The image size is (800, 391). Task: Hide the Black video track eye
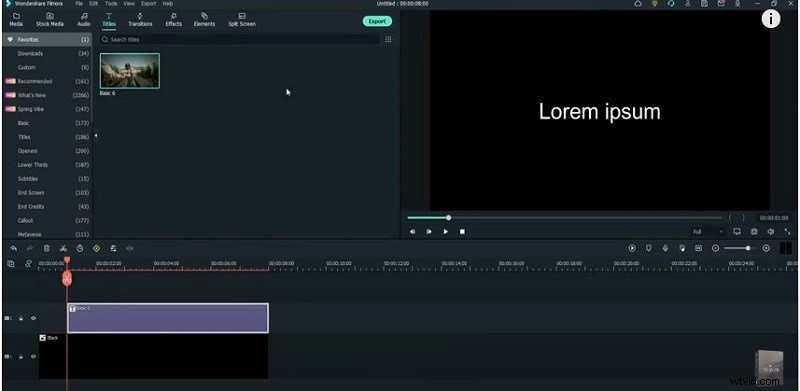33,356
